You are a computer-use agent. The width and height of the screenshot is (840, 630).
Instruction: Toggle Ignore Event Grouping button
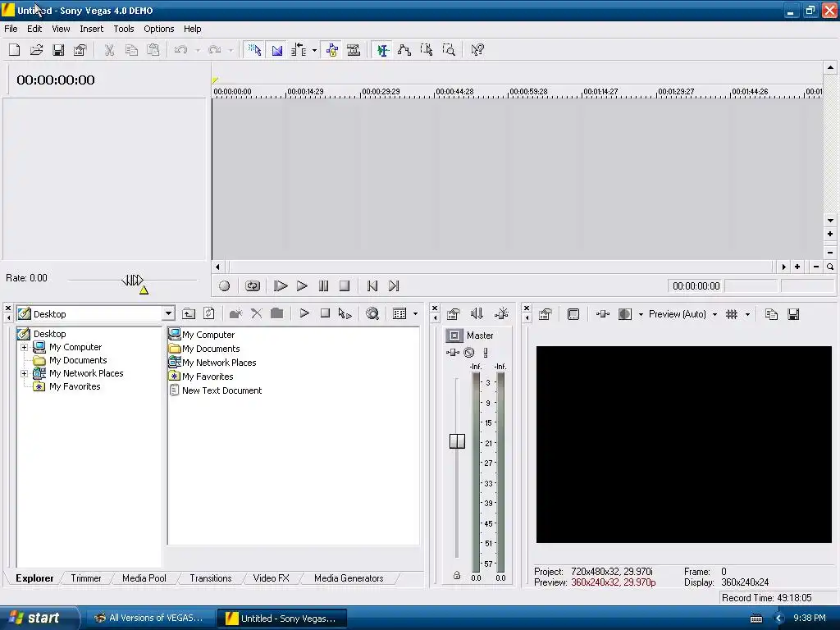point(354,50)
